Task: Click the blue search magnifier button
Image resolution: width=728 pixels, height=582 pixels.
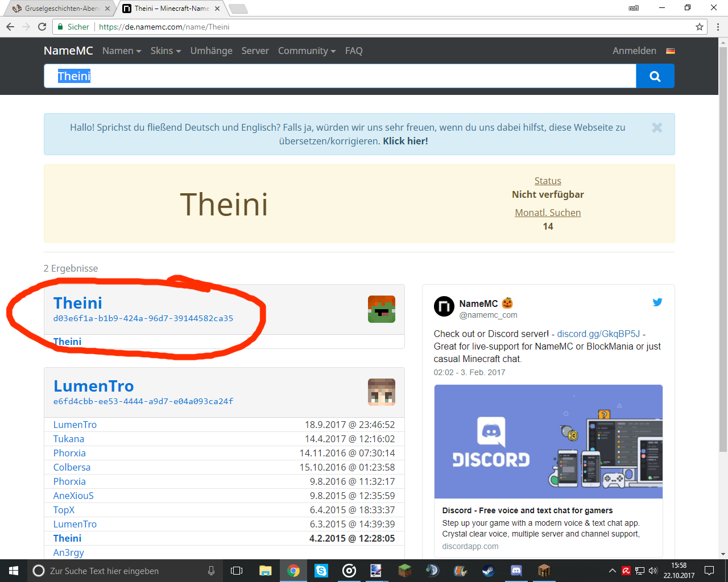Action: coord(655,76)
